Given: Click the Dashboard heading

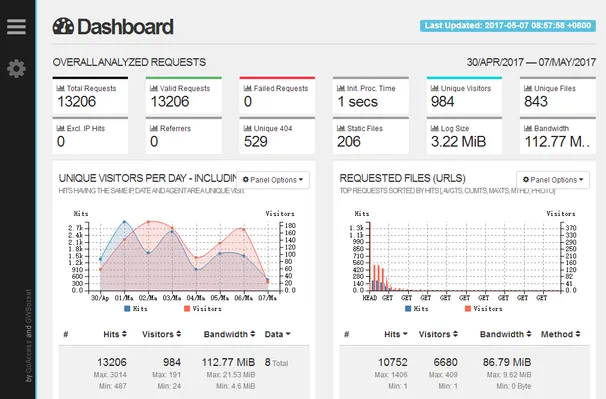Looking at the screenshot, I should [x=125, y=27].
